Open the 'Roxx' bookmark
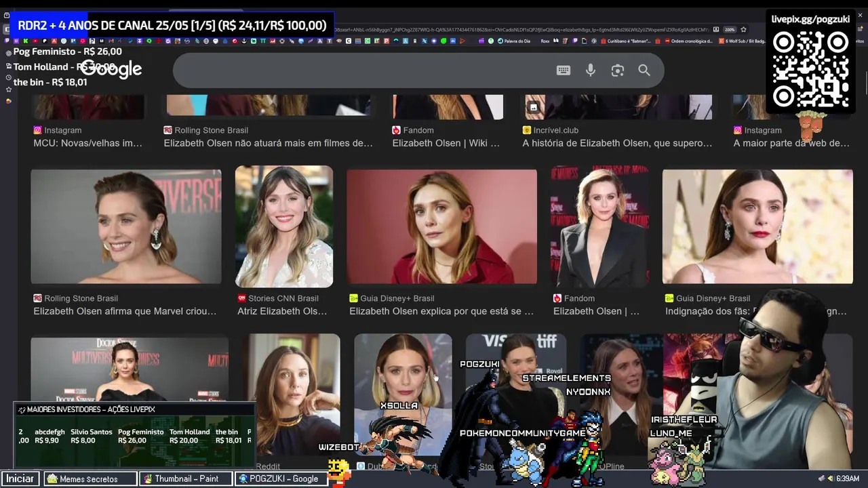 click(x=545, y=41)
